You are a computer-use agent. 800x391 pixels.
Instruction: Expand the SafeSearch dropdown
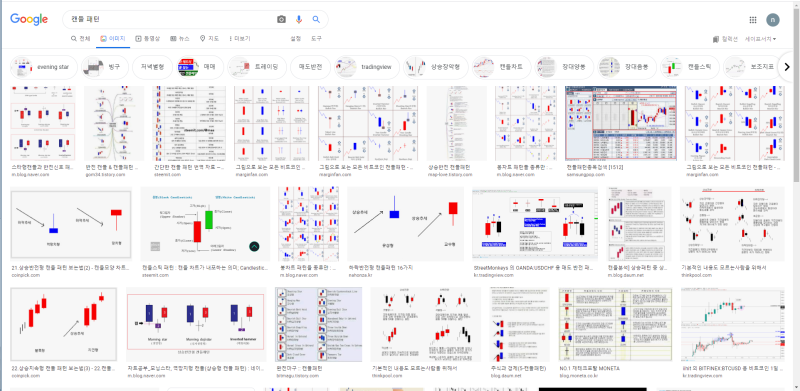coord(761,39)
